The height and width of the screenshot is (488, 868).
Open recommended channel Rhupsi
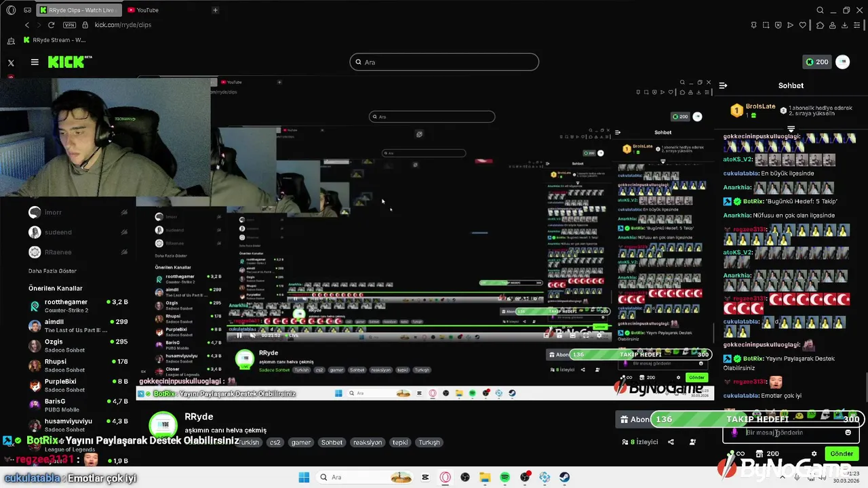(78, 365)
